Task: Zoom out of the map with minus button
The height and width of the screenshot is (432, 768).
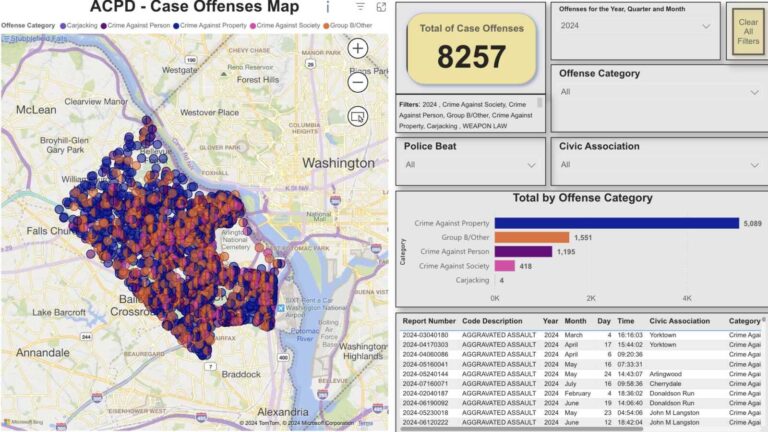Action: click(x=358, y=82)
